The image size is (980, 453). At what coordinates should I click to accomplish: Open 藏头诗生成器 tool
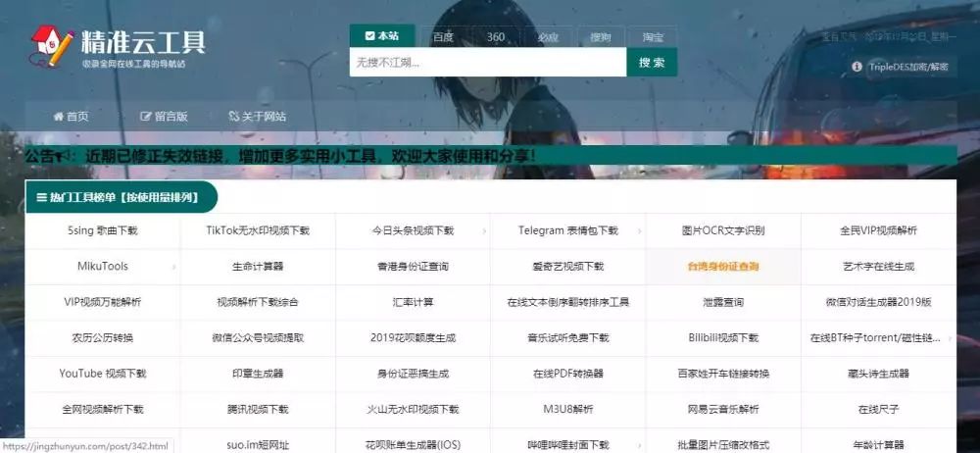[x=878, y=374]
